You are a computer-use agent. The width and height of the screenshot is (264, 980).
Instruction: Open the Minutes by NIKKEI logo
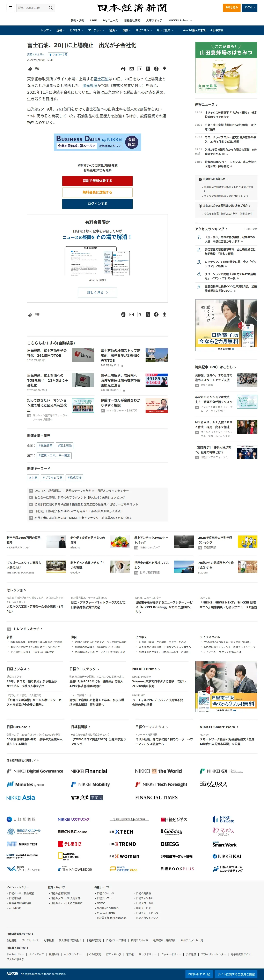pyautogui.click(x=26, y=784)
